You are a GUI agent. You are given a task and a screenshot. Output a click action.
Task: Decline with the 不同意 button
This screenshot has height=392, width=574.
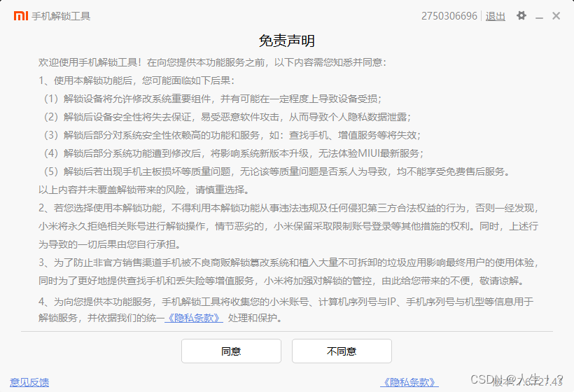pyautogui.click(x=342, y=351)
